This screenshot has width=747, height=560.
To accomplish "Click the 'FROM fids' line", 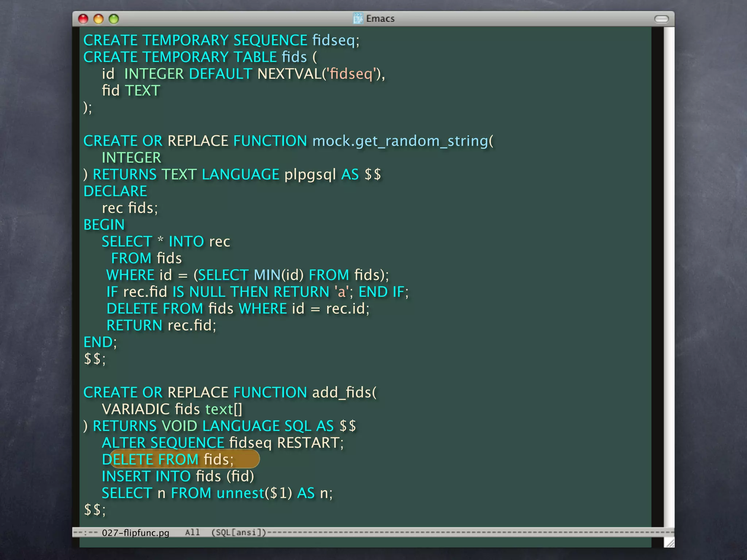I will pos(146,258).
